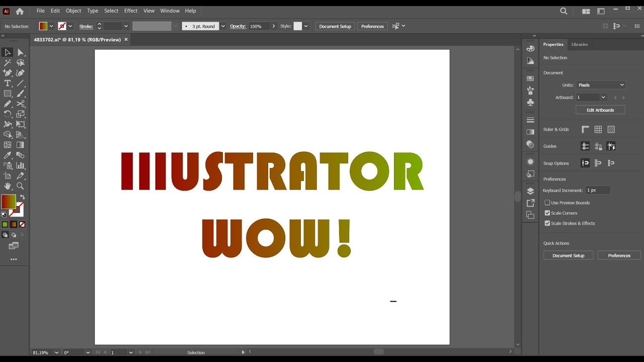Open the Symbols panel icon

click(530, 102)
